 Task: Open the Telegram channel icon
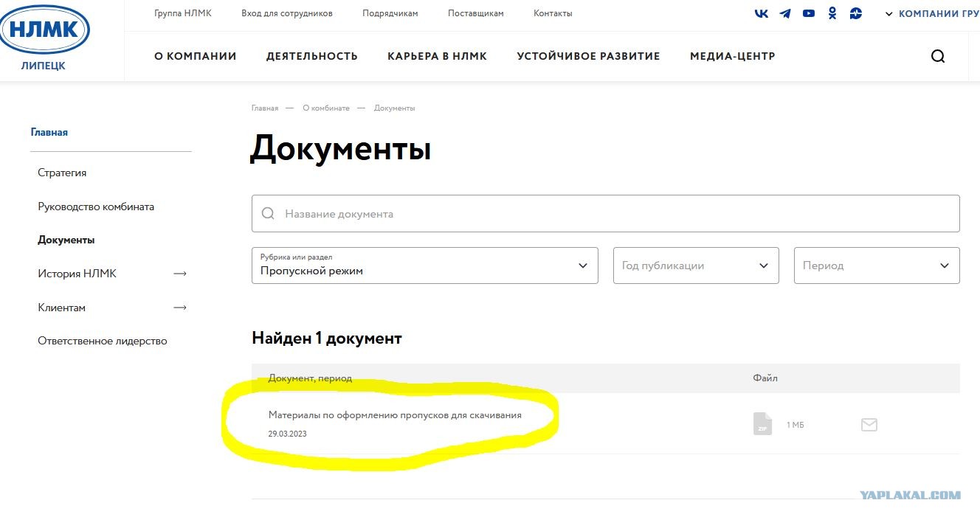click(785, 13)
